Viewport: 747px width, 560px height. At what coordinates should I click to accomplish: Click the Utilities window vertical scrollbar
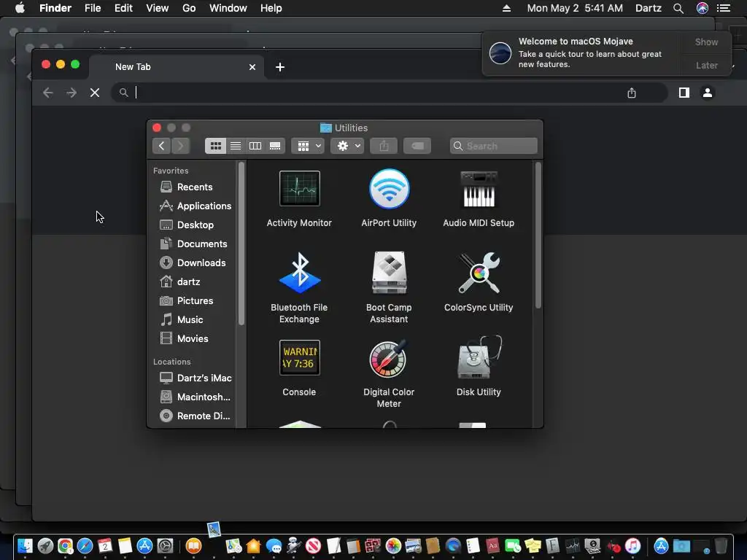click(x=538, y=236)
